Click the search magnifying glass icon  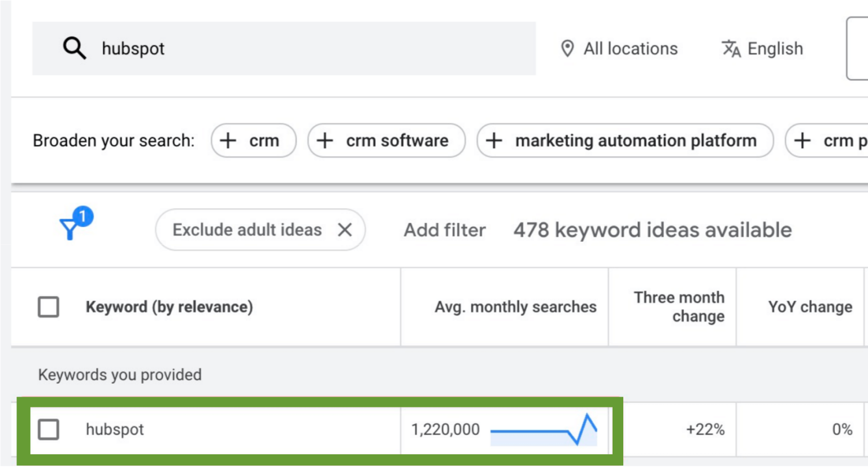click(74, 49)
